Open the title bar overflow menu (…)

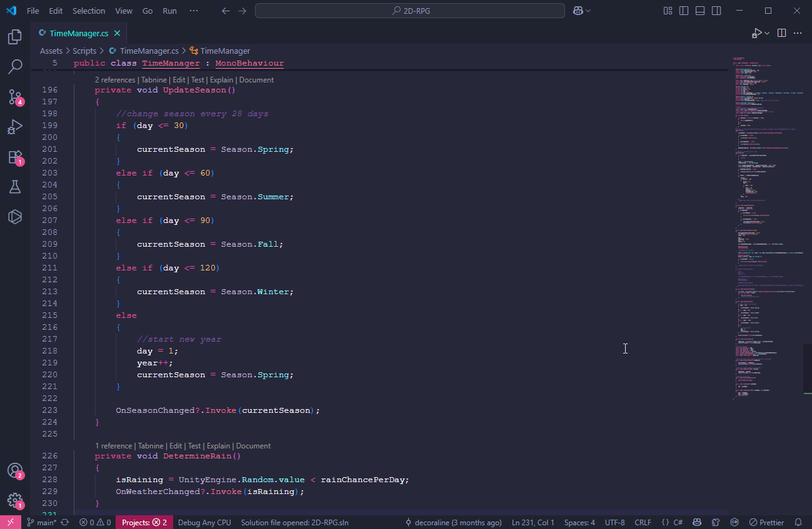coord(194,11)
